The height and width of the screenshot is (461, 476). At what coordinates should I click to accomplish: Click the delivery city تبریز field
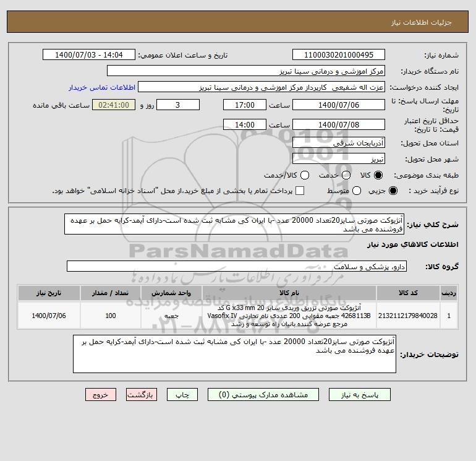(339, 158)
